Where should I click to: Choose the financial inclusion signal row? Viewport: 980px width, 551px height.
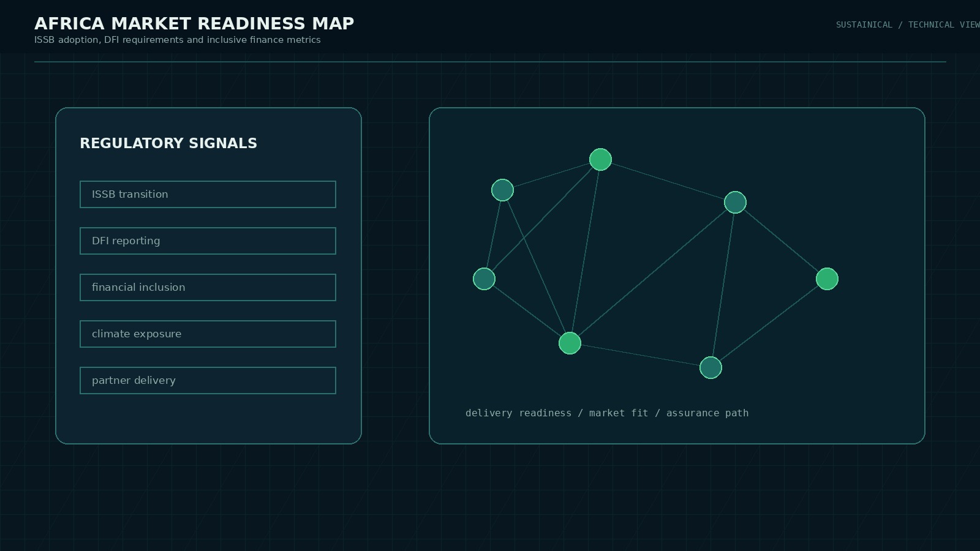208,287
